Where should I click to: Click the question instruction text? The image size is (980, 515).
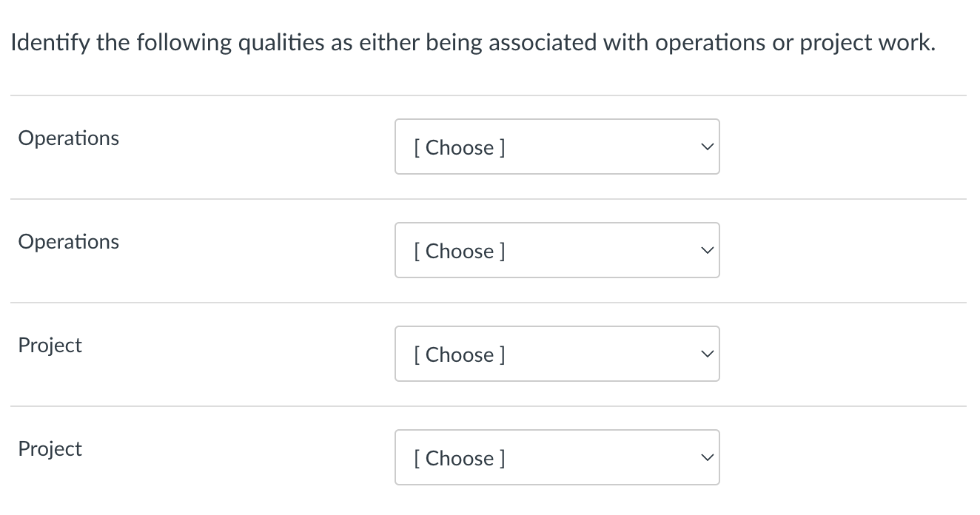click(x=472, y=42)
